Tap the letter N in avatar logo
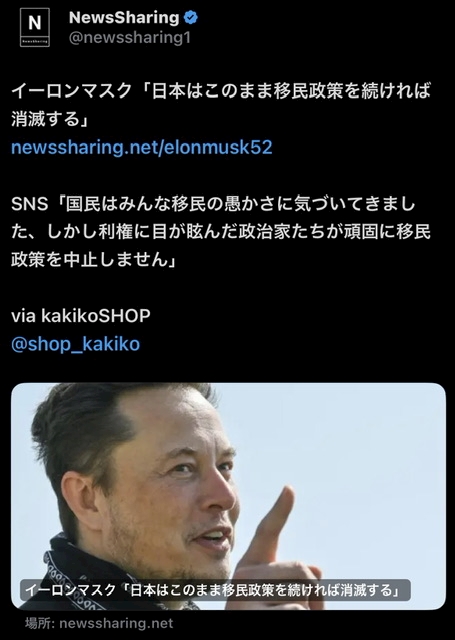This screenshot has height=640, width=455. (35, 23)
